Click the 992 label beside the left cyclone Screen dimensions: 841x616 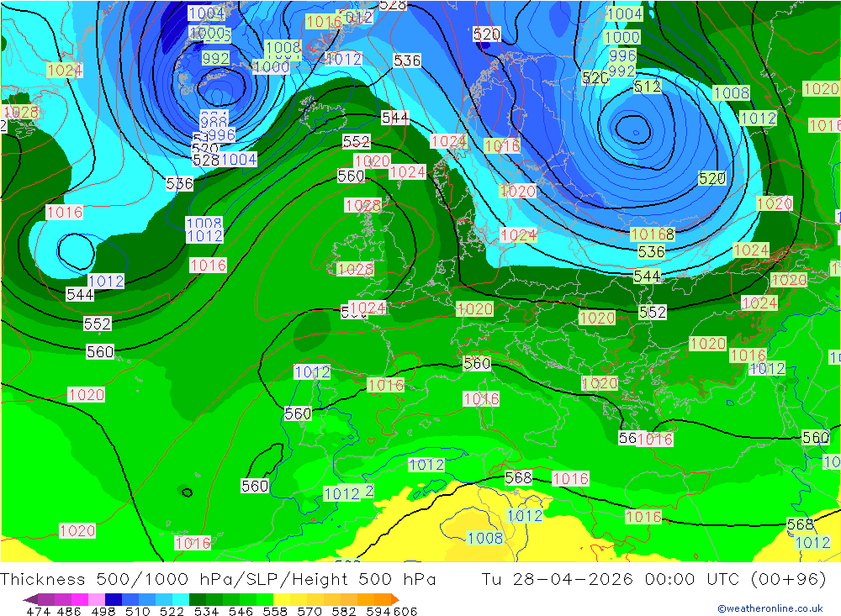tap(215, 58)
